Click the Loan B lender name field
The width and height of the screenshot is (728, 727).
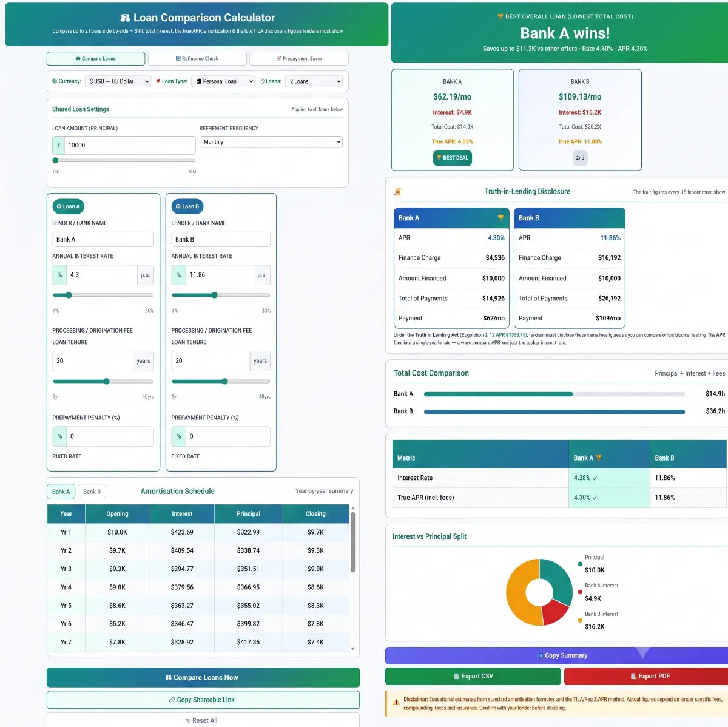[221, 239]
